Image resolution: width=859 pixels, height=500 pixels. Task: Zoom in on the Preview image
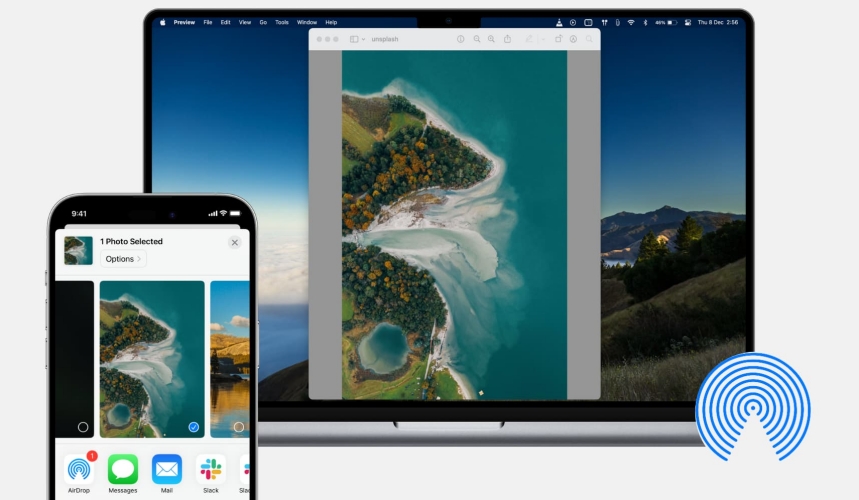click(491, 39)
